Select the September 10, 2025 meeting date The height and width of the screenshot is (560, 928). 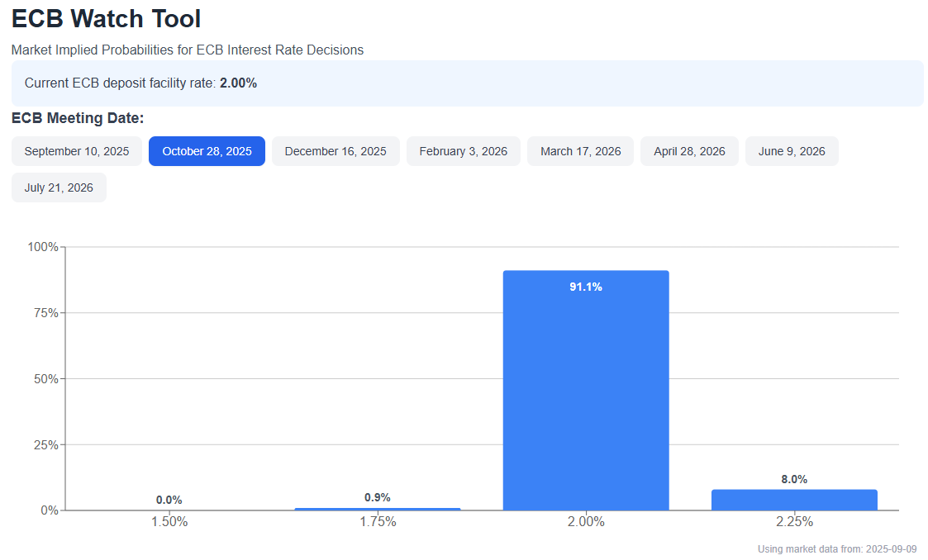[76, 151]
